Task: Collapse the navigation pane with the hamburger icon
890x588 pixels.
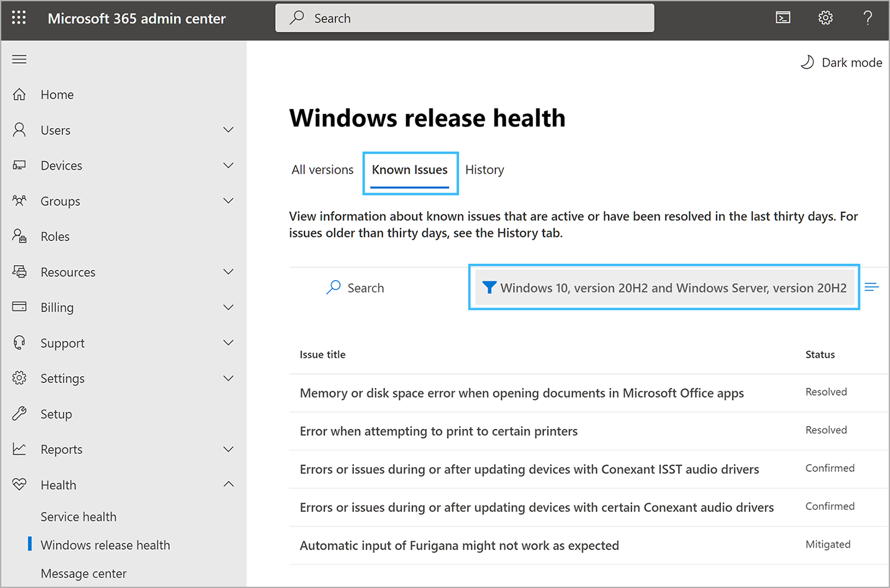Action: click(x=19, y=59)
